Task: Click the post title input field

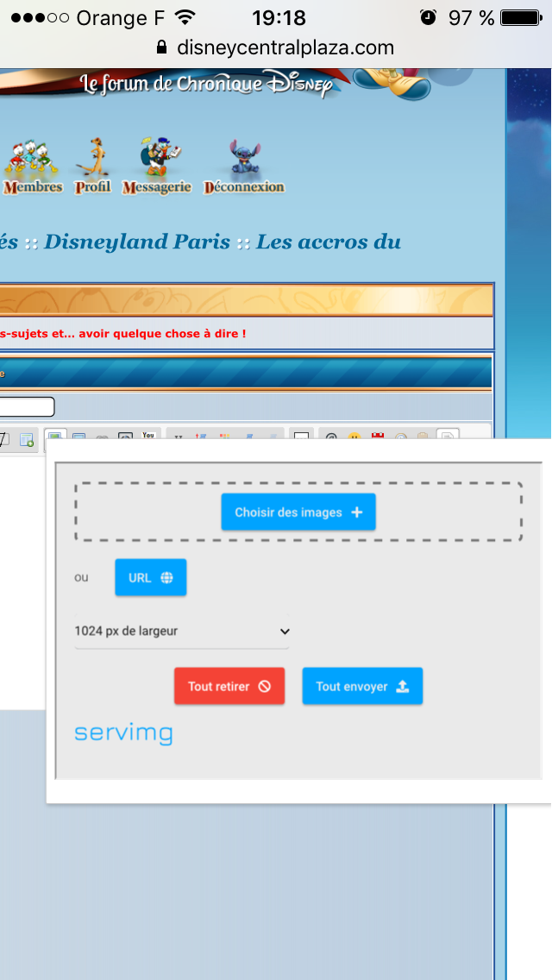Action: pyautogui.click(x=26, y=407)
